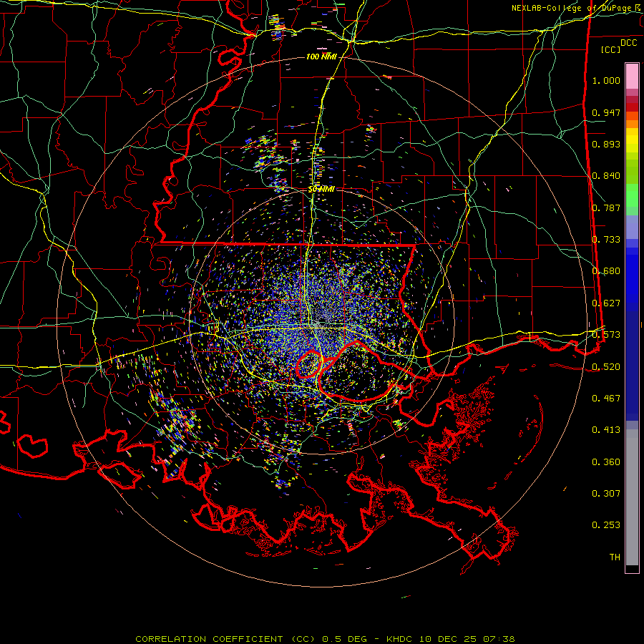Select the 0.627 scale value
The width and height of the screenshot is (644, 644).
(x=606, y=303)
